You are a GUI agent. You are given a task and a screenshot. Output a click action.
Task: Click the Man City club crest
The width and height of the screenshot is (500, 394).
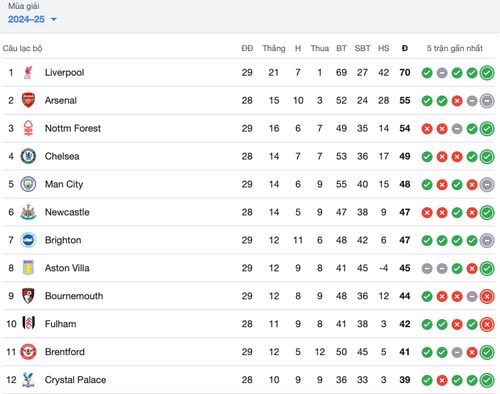(x=28, y=184)
